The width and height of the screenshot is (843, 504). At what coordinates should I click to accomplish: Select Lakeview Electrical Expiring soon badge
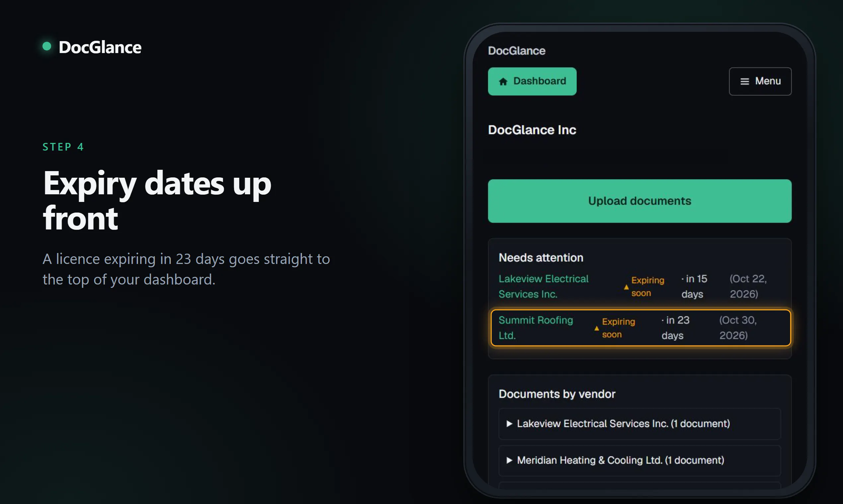click(644, 286)
